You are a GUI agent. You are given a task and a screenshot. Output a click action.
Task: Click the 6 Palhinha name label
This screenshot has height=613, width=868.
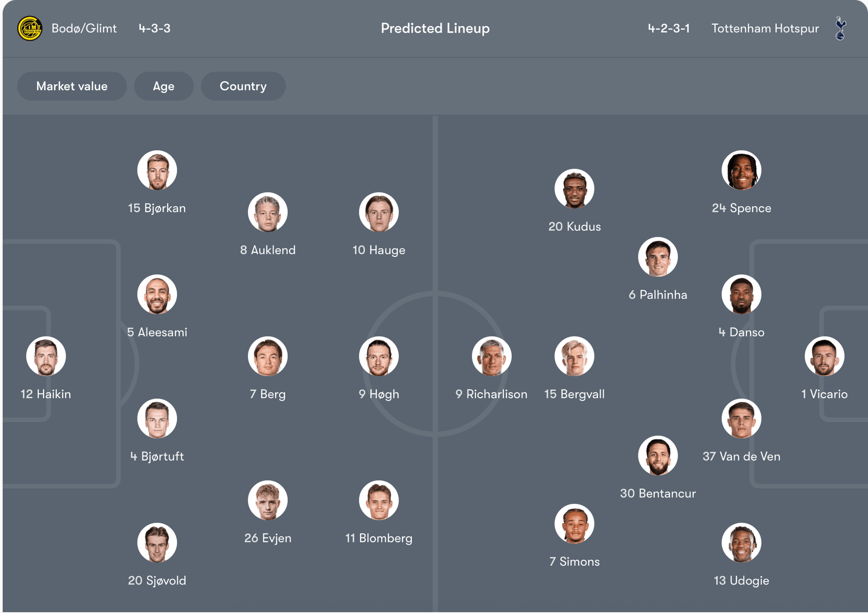[x=658, y=295]
